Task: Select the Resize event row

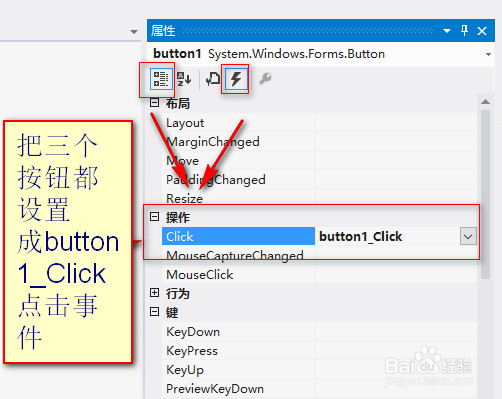Action: tap(319, 198)
